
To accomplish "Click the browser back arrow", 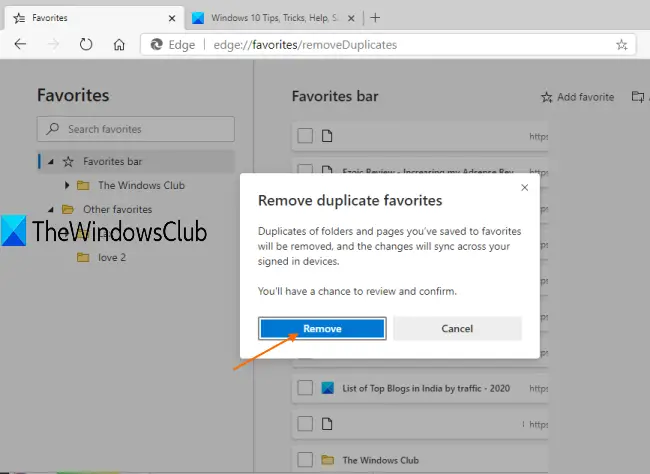I will (x=20, y=44).
